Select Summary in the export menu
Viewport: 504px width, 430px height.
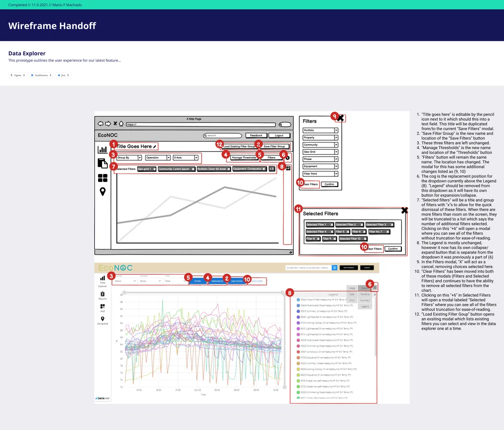365,300
